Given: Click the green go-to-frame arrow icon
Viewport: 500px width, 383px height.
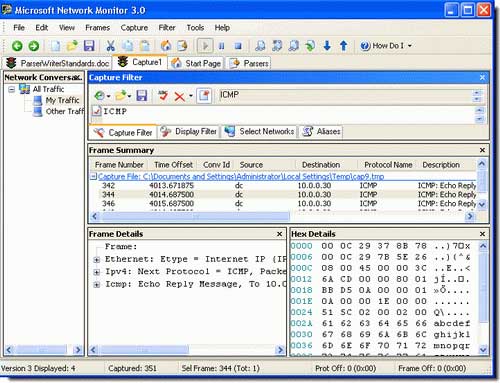Looking at the screenshot, I should 310,46.
